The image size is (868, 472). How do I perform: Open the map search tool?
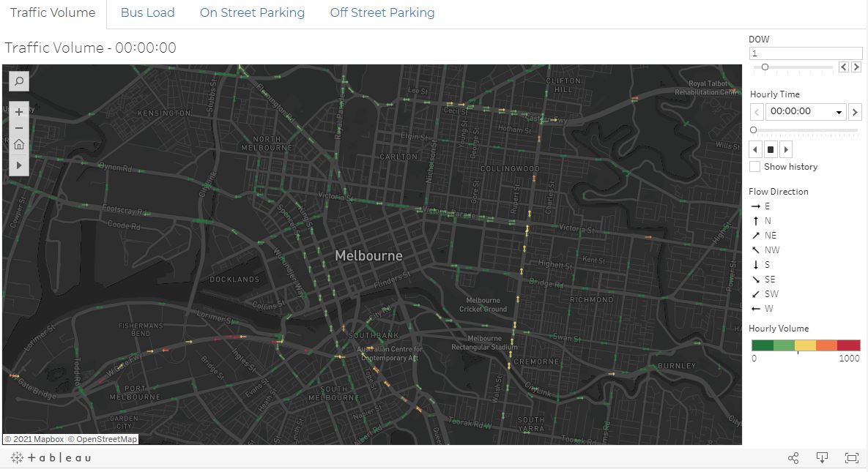click(18, 81)
